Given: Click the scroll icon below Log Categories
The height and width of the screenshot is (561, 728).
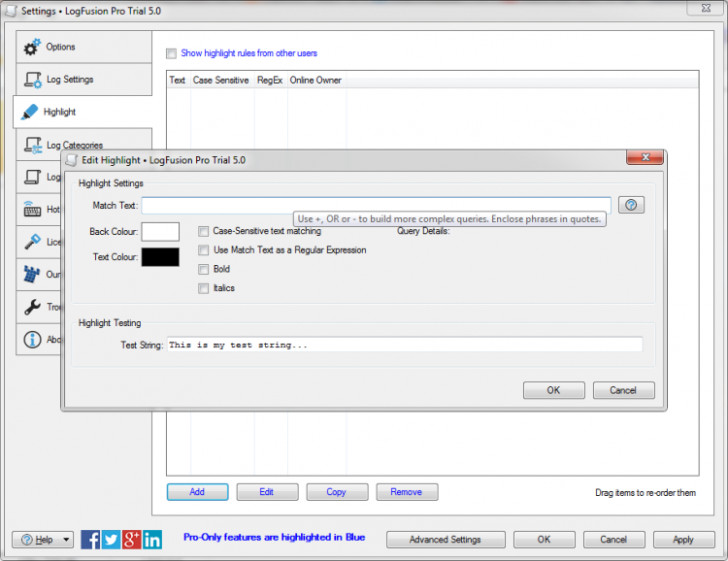Looking at the screenshot, I should [32, 177].
